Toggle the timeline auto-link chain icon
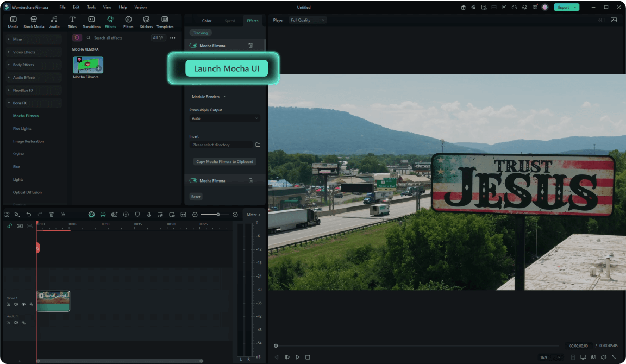The image size is (626, 364). pos(10,226)
